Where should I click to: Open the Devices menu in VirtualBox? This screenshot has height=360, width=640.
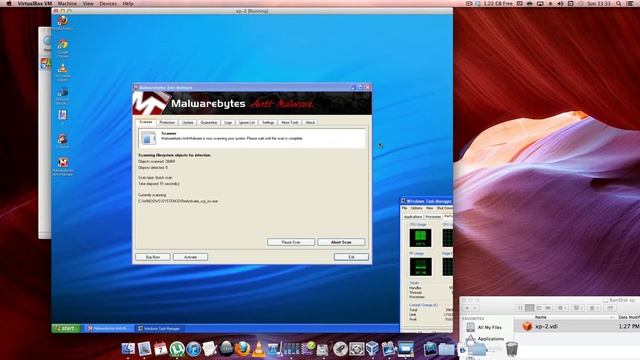108,3
